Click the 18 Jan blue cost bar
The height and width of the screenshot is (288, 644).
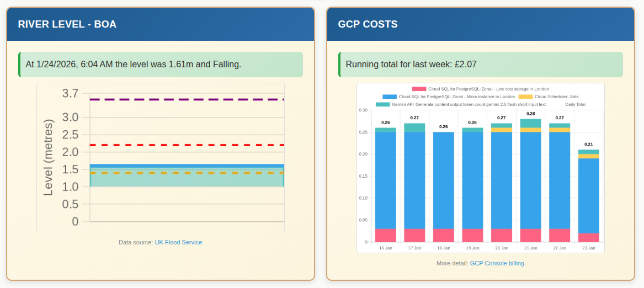pos(444,179)
